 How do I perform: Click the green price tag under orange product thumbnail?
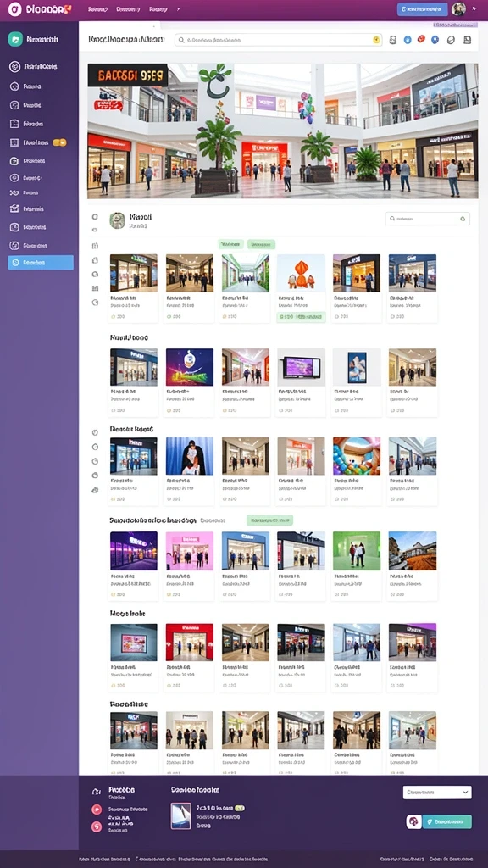coord(301,317)
